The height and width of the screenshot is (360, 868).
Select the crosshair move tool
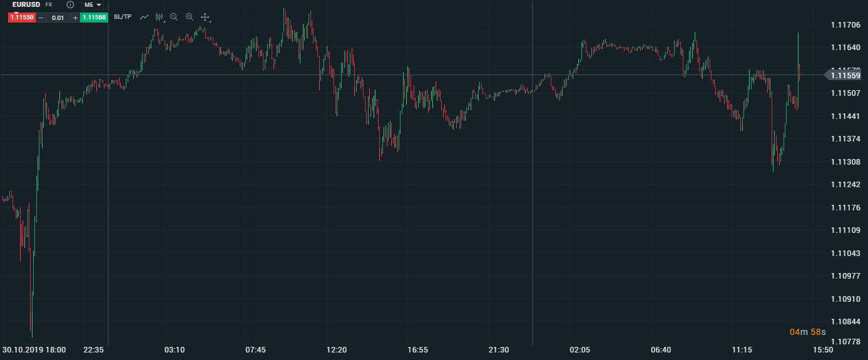[x=205, y=17]
